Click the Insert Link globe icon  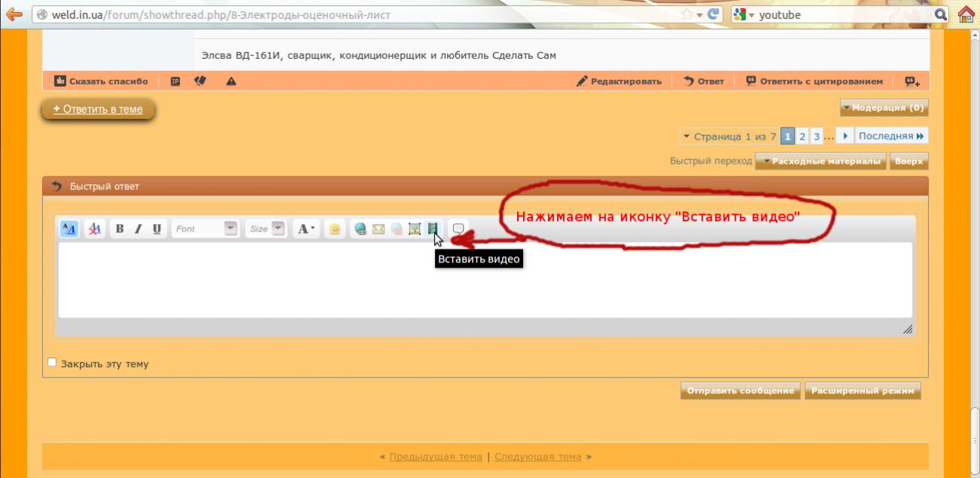(x=360, y=228)
